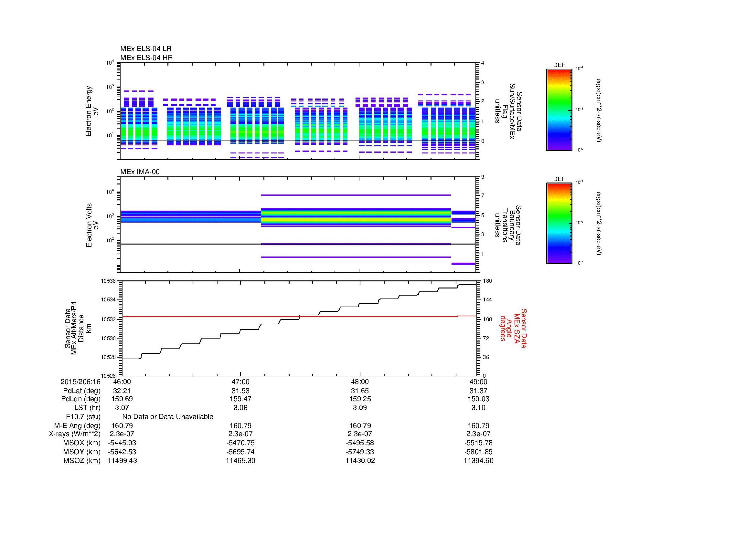
Task: Click the Boundary Transitions axis label
Action: (508, 225)
